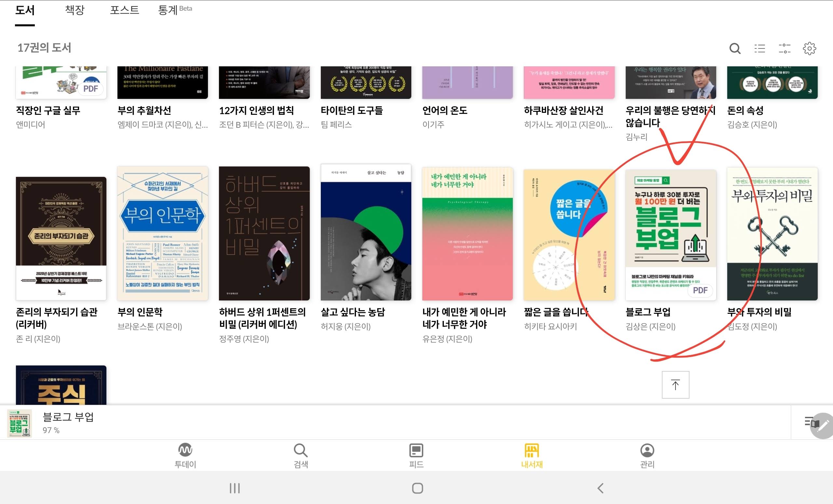Click author 김상은 (지은이)

coord(650,327)
